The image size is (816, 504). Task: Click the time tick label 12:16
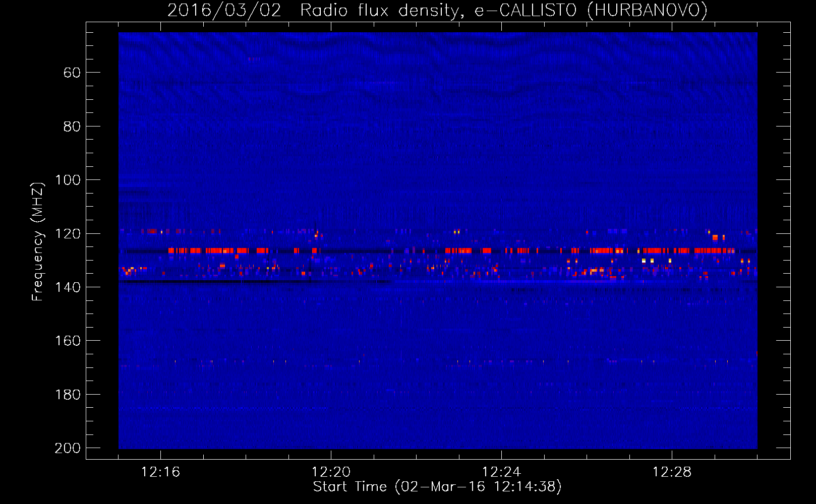(x=160, y=472)
